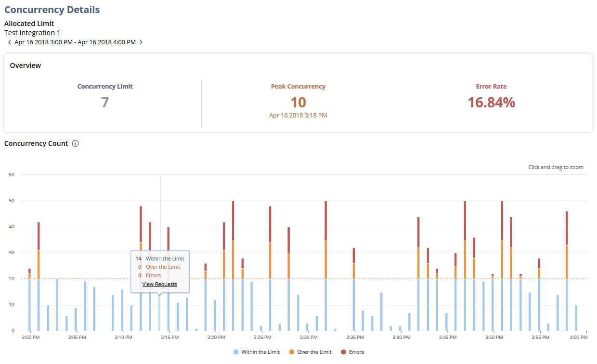Go to previous time range chevron
Image resolution: width=597 pixels, height=364 pixels.
[10, 42]
